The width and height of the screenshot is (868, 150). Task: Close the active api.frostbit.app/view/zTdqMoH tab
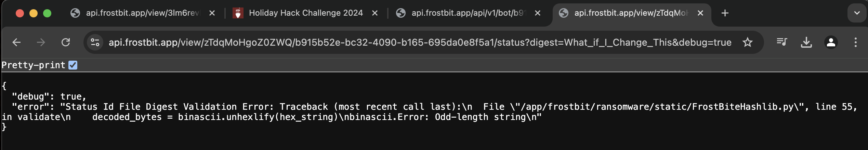[700, 13]
